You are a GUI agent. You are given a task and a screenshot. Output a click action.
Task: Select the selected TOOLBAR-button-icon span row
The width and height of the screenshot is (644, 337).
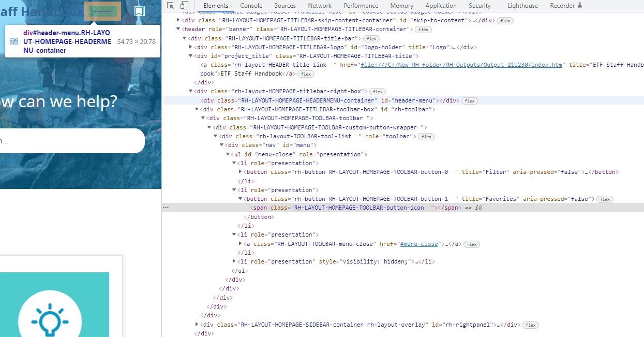[404, 208]
